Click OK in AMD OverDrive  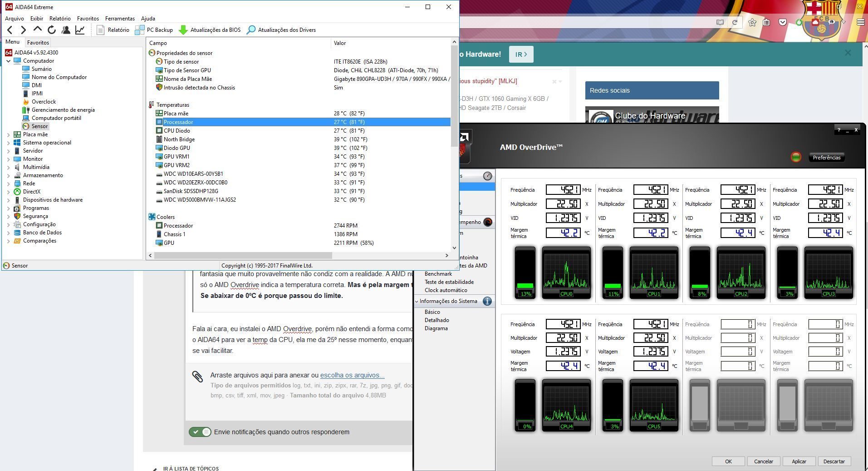click(x=728, y=461)
